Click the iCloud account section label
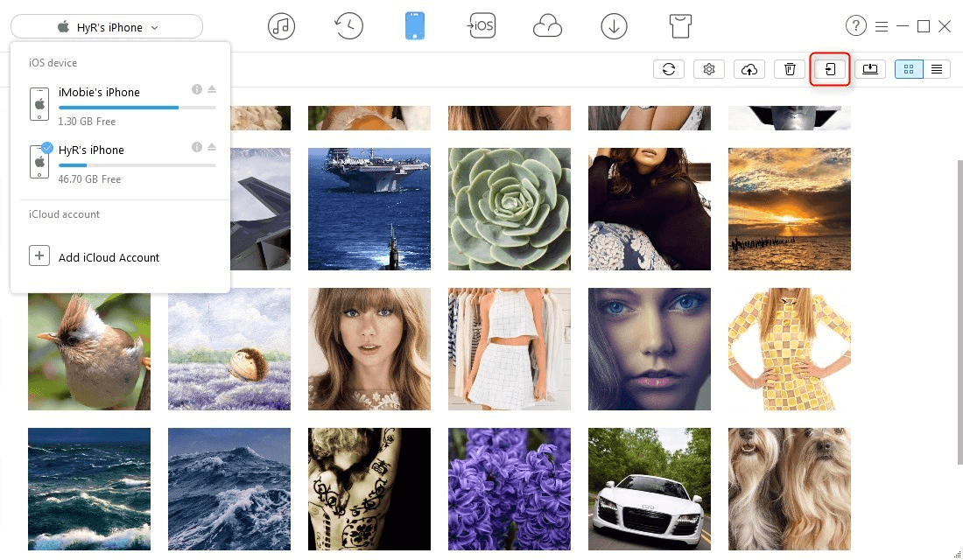 click(x=64, y=214)
